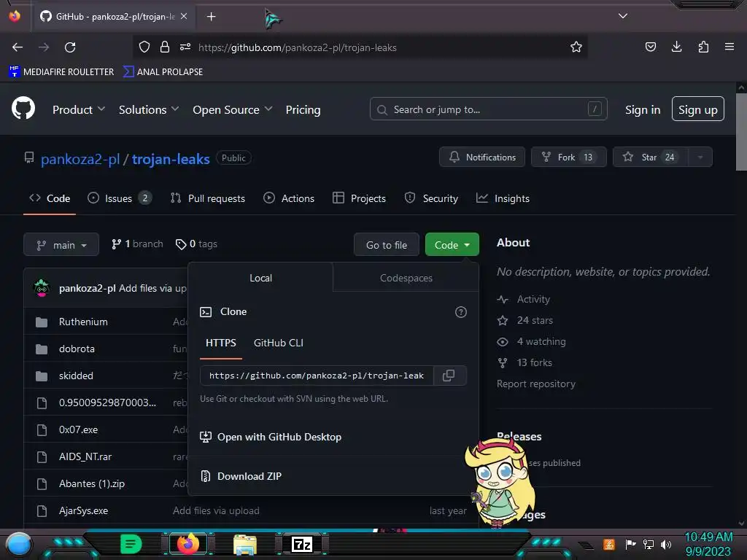
Task: Expand the Open Source menu
Action: tap(233, 109)
